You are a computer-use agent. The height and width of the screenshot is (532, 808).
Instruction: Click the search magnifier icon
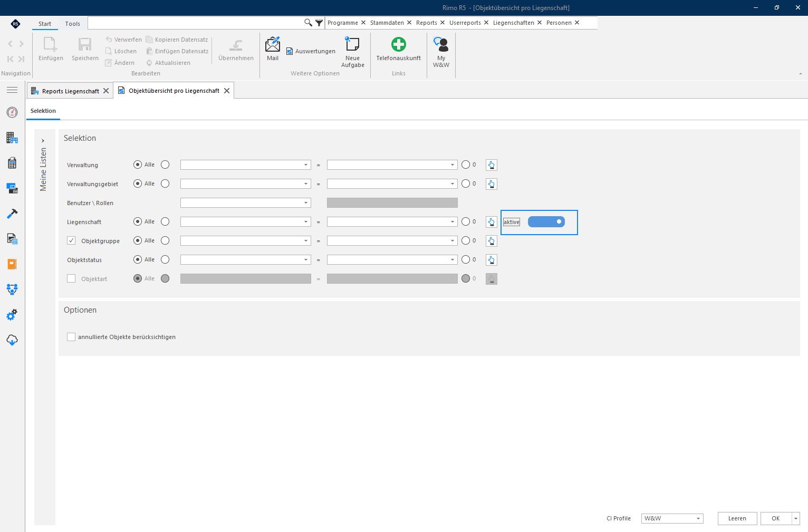(x=309, y=23)
